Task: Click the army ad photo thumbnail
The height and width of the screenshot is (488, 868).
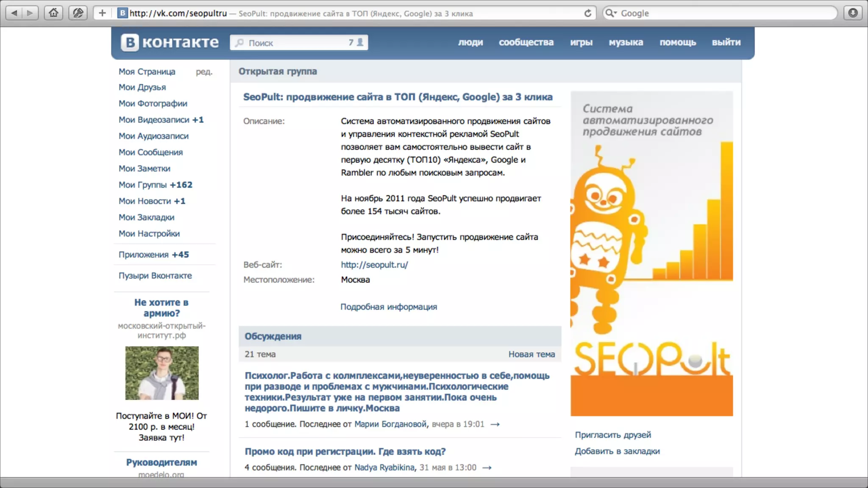Action: tap(162, 373)
